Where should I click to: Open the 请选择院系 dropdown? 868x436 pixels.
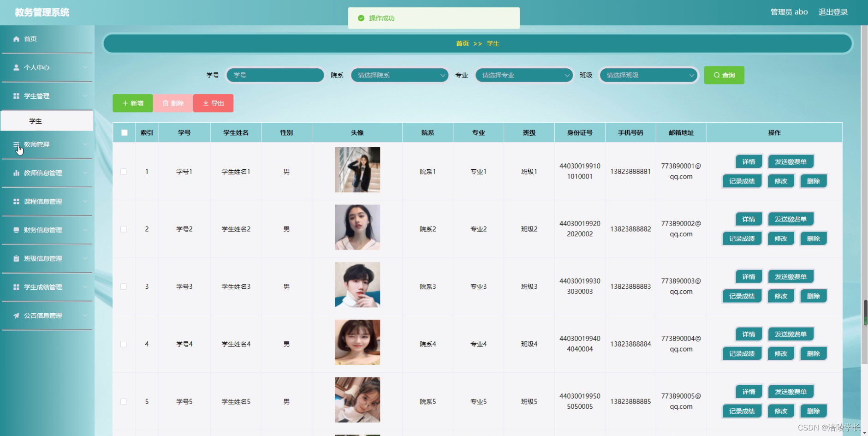399,75
